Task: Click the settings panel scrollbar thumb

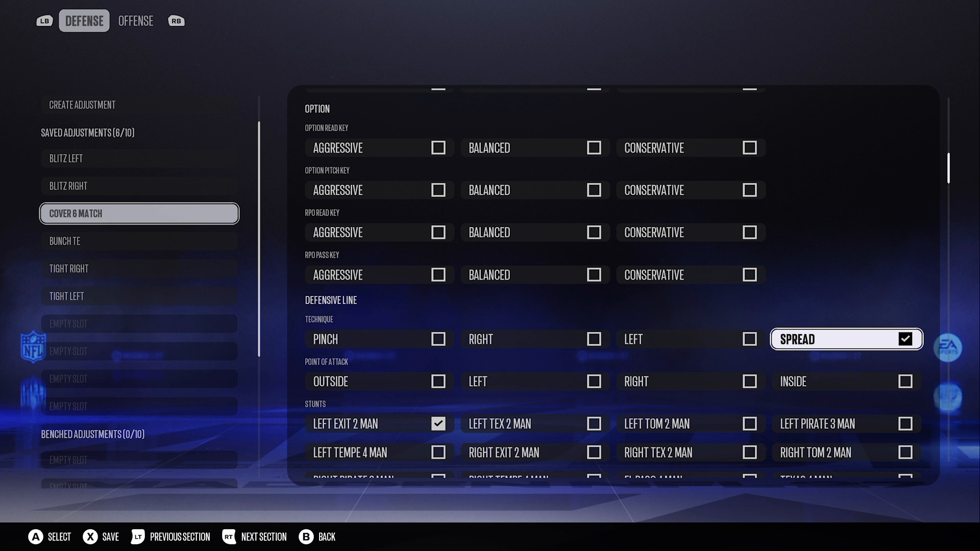Action: click(948, 168)
